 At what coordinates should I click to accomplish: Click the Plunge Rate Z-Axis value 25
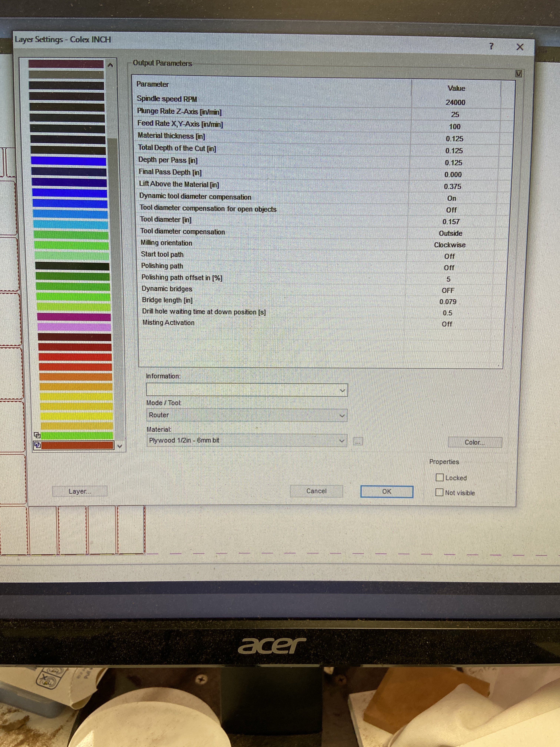(x=455, y=114)
